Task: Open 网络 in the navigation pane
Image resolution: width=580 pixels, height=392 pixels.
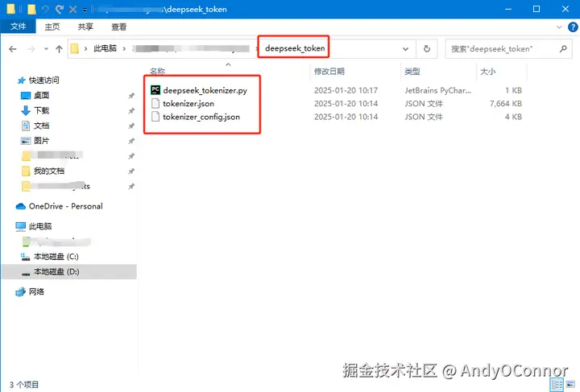Action: tap(36, 291)
